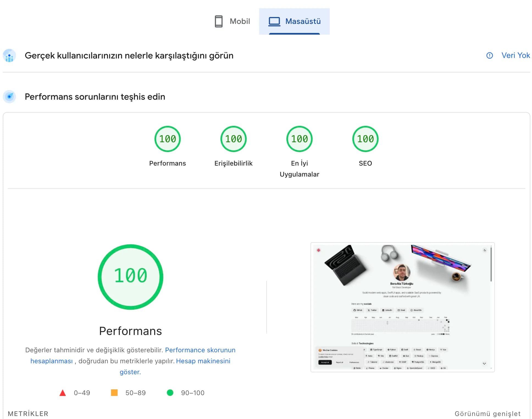
Task: Open the Performance skorunun hesaplanması link
Action: (200, 350)
